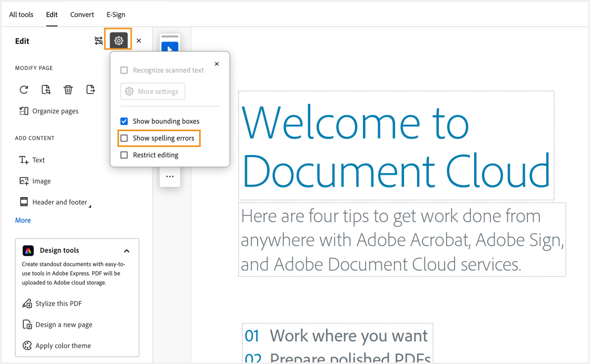Open the more options ellipsis menu
590x364 pixels.
pos(170,176)
